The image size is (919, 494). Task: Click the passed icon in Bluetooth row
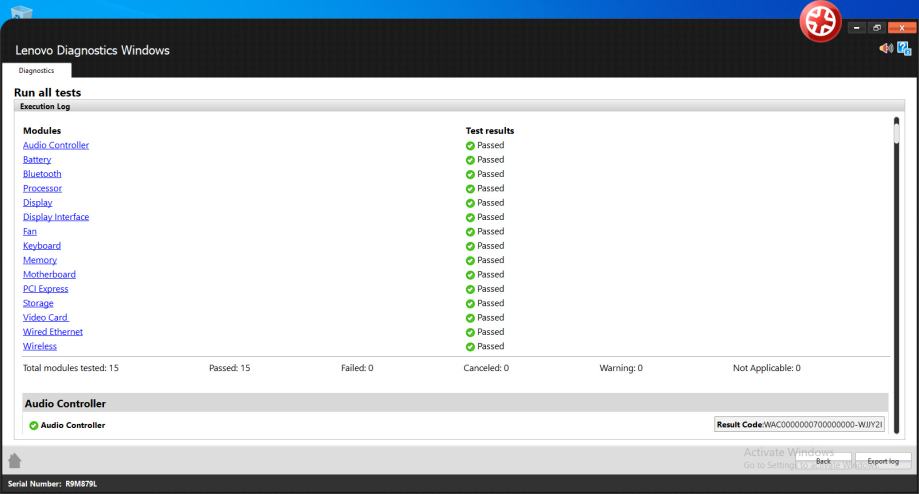tap(470, 174)
